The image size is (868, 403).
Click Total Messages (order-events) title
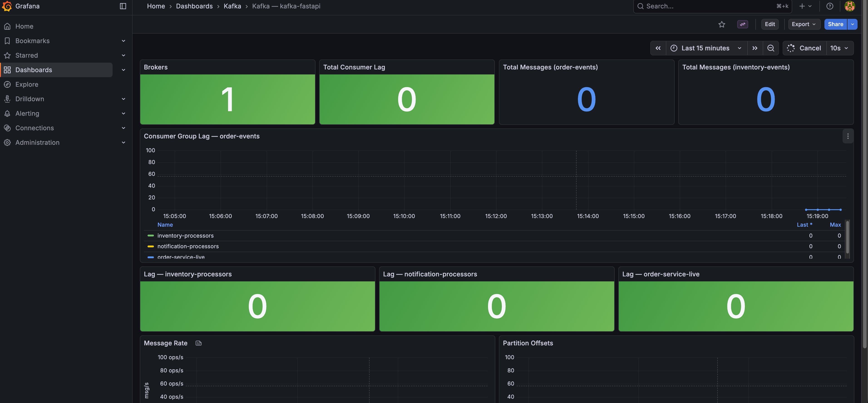point(550,67)
